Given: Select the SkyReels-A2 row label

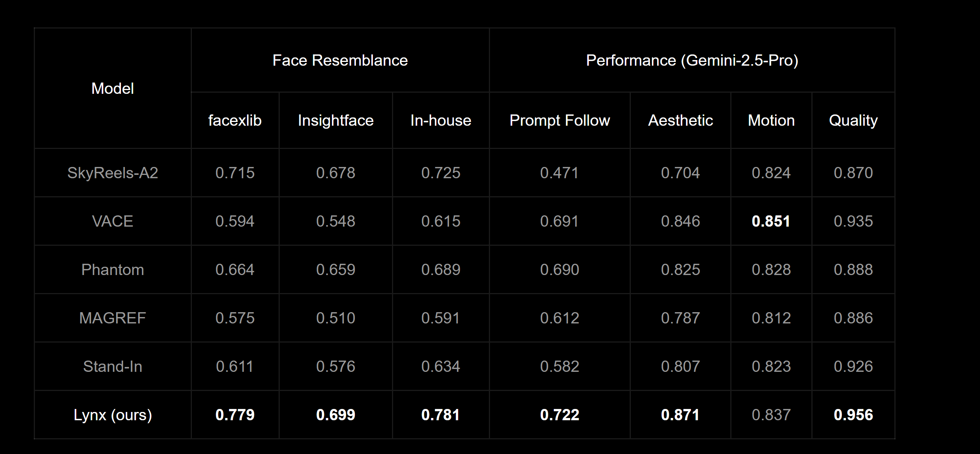Looking at the screenshot, I should tap(113, 173).
